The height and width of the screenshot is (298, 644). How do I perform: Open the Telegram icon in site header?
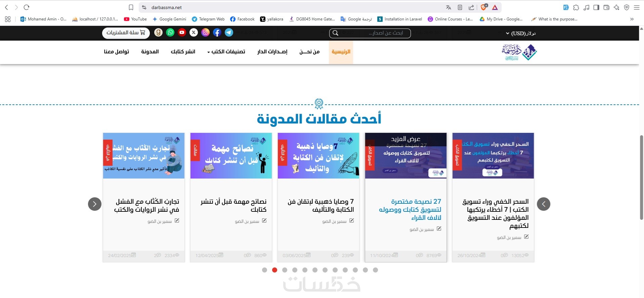click(229, 33)
